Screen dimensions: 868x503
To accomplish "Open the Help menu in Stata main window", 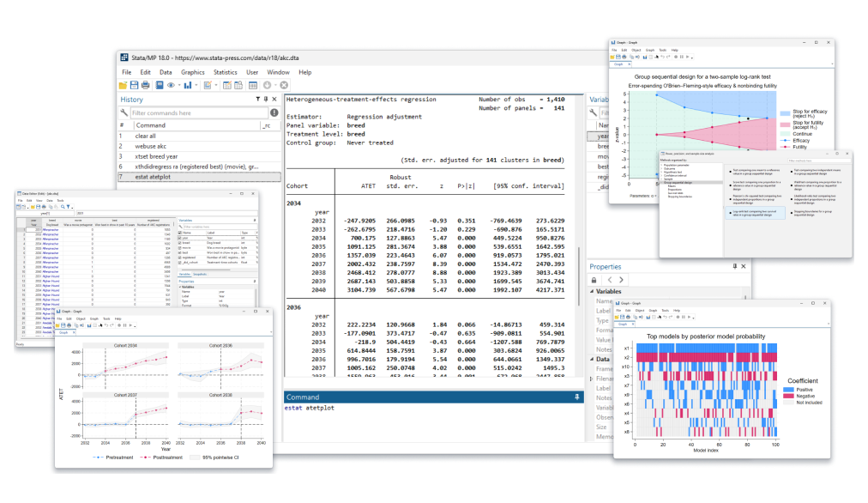I will point(305,72).
